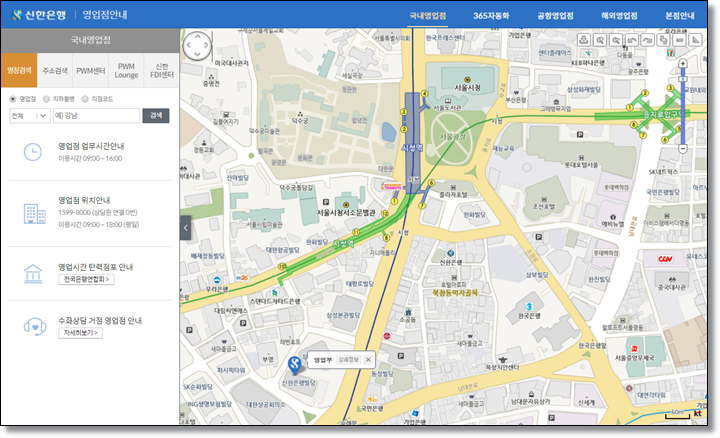Click the Dunkin Donuts logo on map
The image size is (720, 438).
click(392, 186)
